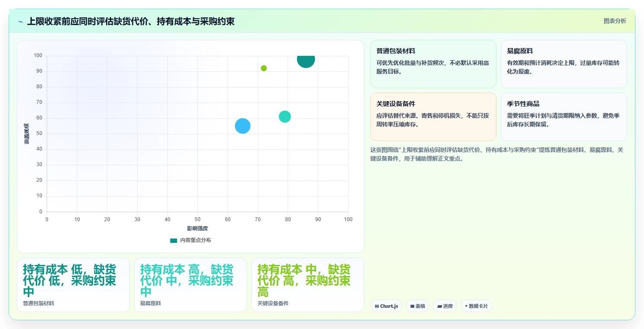Image resolution: width=644 pixels, height=329 pixels.
Task: Click the 持有成本 高 metric card
Action: (190, 285)
